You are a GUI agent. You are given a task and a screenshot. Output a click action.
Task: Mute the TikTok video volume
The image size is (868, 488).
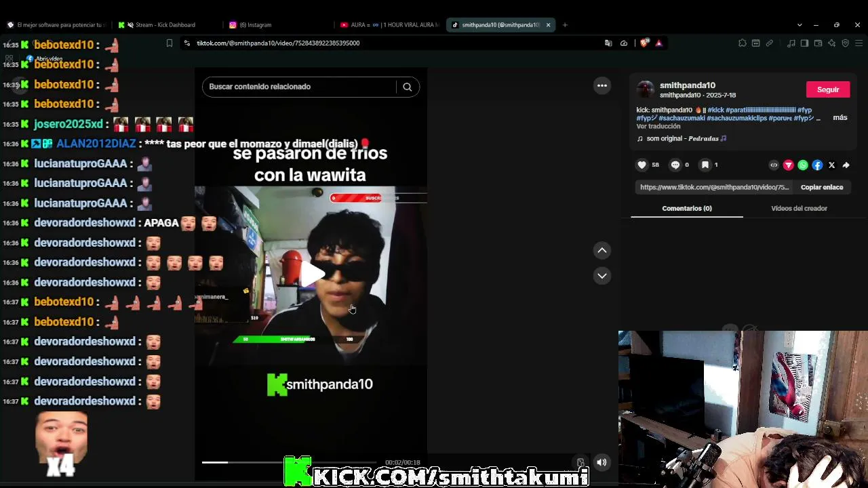click(601, 462)
